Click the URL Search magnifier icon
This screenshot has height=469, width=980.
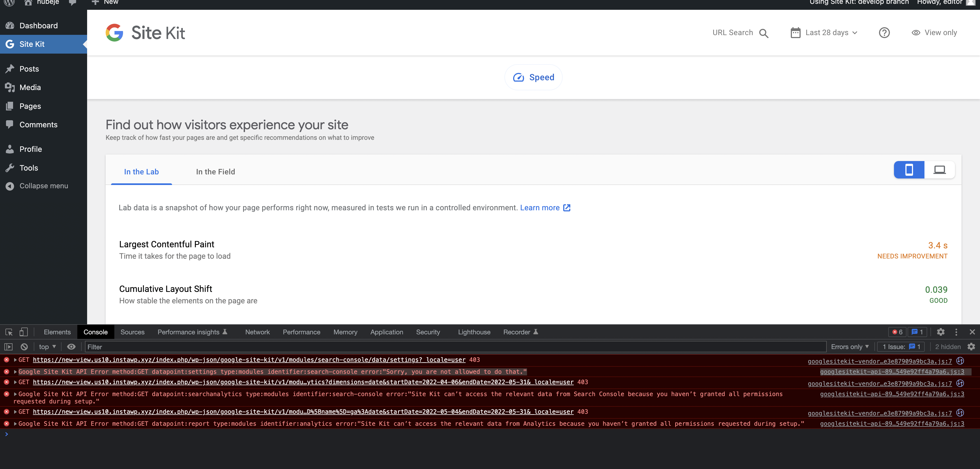[764, 33]
